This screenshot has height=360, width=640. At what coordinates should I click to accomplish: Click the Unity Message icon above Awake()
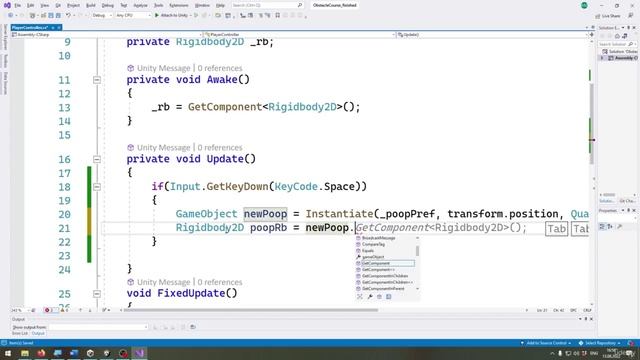click(x=131, y=68)
